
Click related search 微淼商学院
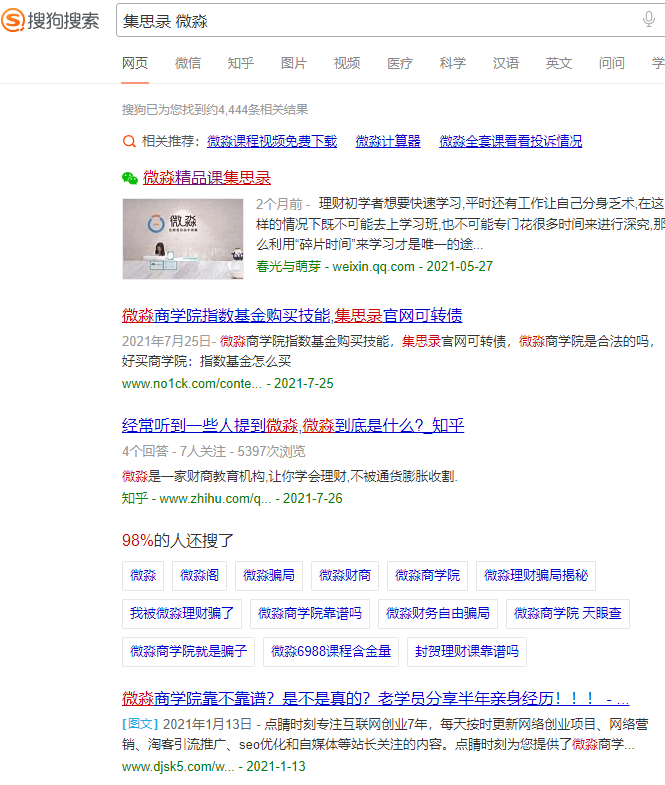tap(428, 576)
